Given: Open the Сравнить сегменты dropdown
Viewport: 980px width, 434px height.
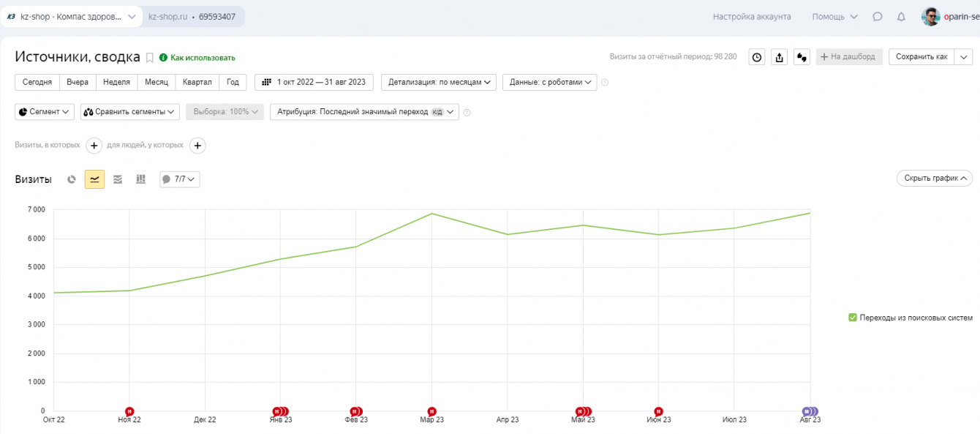Looking at the screenshot, I should point(130,112).
